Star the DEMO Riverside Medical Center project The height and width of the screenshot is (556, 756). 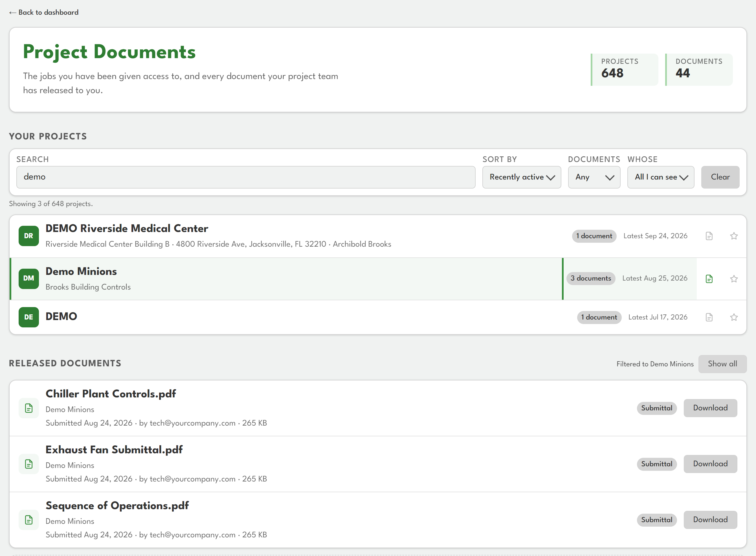pos(734,236)
